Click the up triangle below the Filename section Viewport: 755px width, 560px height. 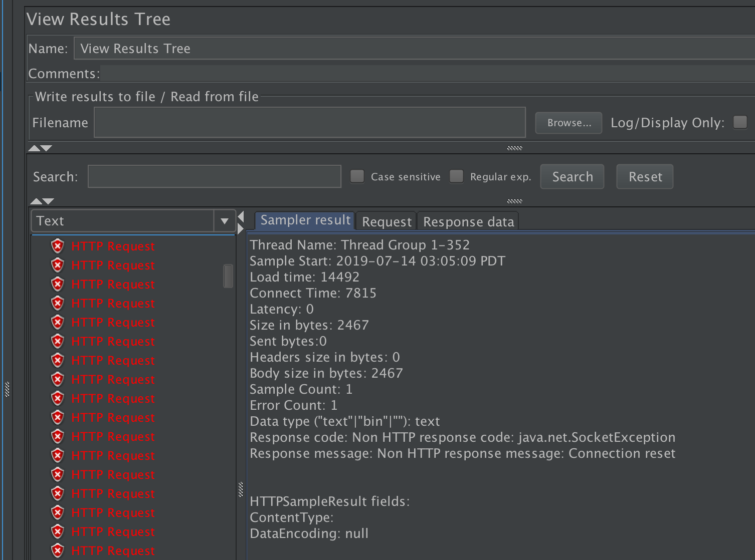pyautogui.click(x=34, y=148)
